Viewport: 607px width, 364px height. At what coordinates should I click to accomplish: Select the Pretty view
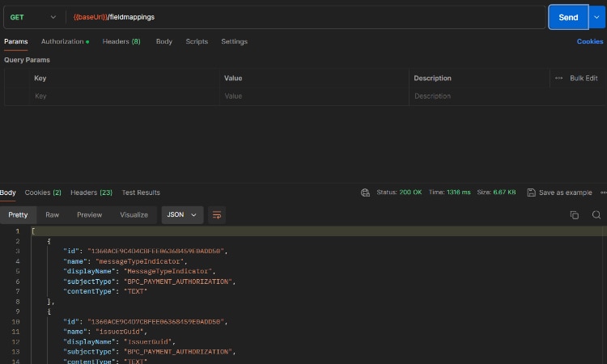click(18, 215)
